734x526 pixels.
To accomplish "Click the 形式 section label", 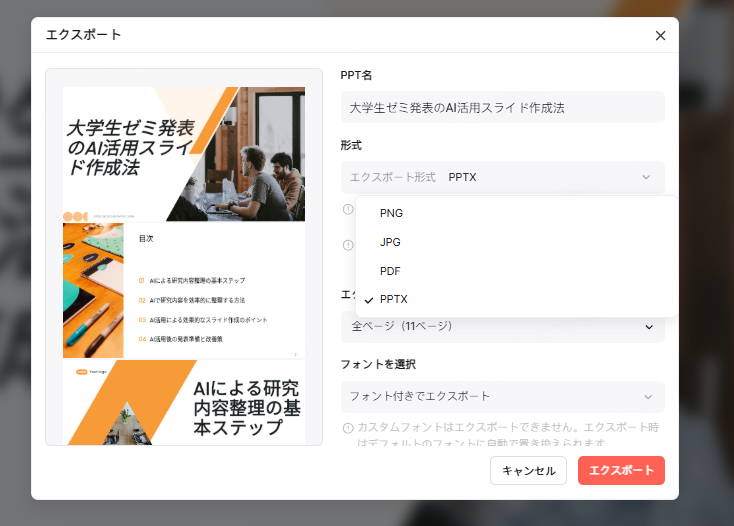I will pyautogui.click(x=351, y=146).
